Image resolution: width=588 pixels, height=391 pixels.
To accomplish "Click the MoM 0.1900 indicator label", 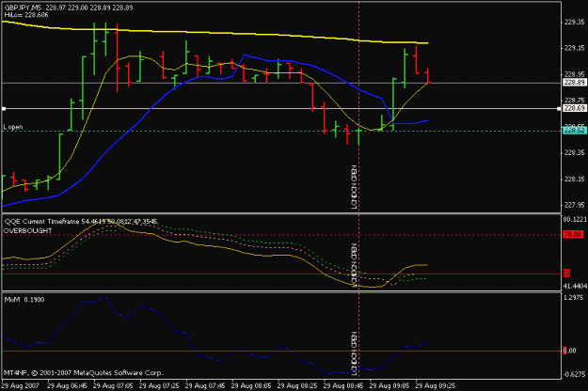I will tap(24, 300).
